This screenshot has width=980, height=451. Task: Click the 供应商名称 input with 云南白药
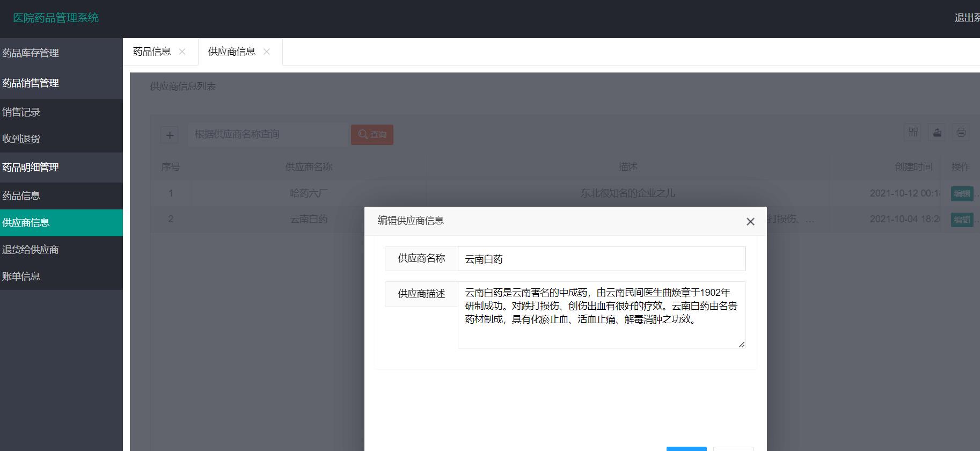coord(602,259)
